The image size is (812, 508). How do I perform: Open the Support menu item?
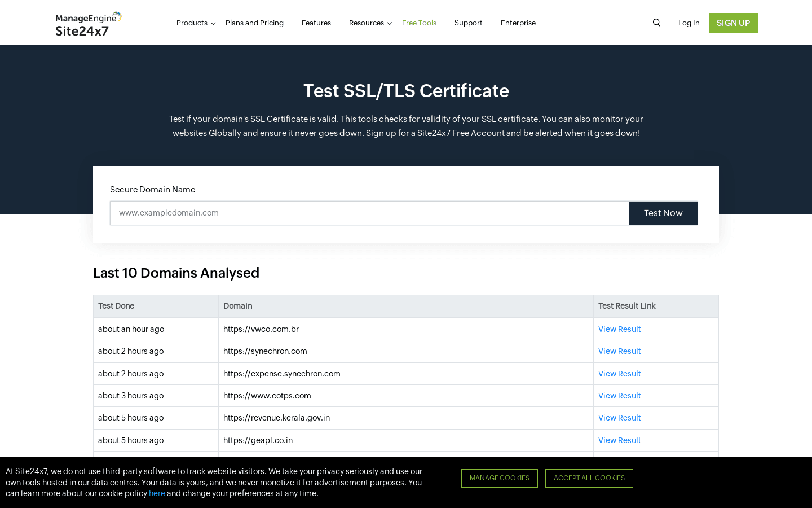pos(468,23)
